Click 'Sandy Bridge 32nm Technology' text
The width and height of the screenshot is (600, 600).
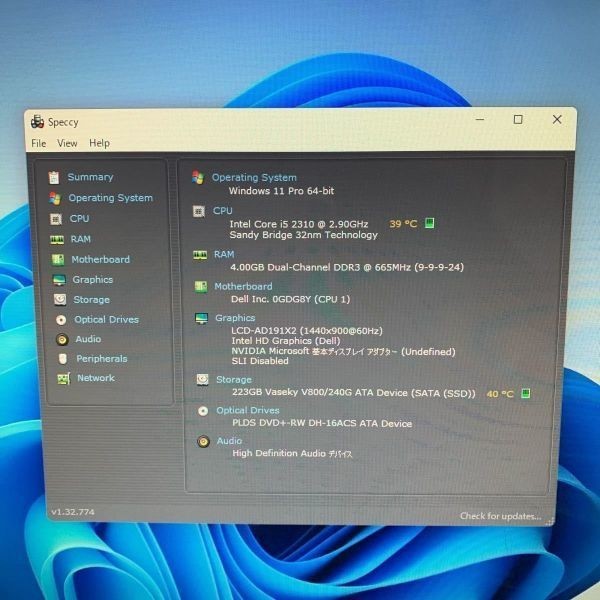tap(304, 235)
